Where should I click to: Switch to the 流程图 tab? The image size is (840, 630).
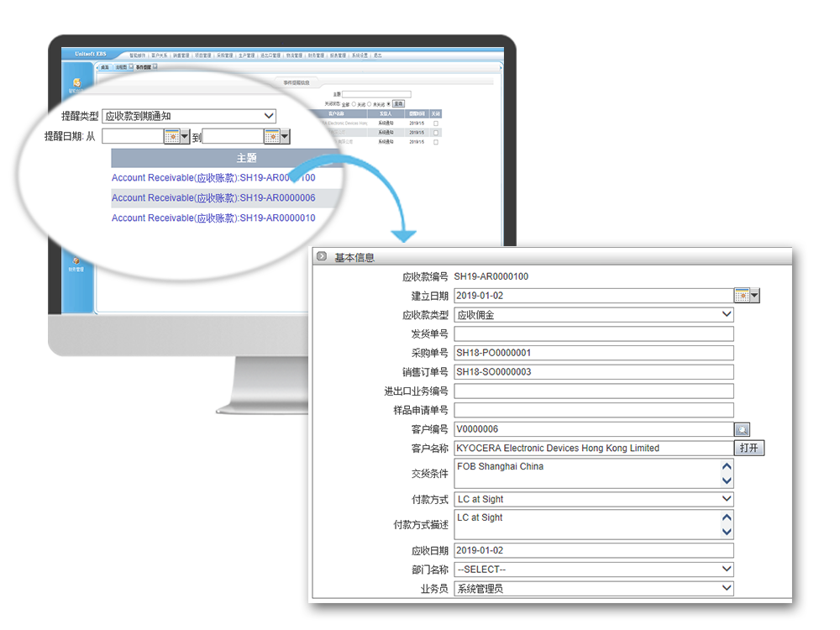pyautogui.click(x=120, y=66)
